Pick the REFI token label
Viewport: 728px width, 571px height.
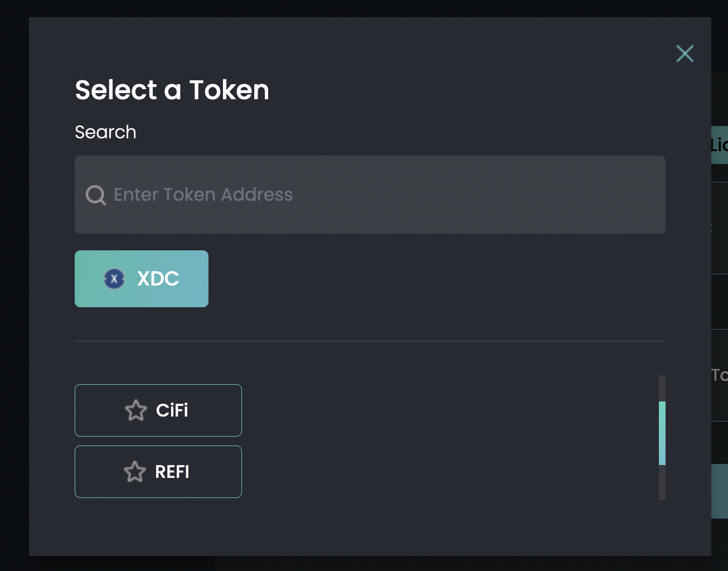pos(172,472)
